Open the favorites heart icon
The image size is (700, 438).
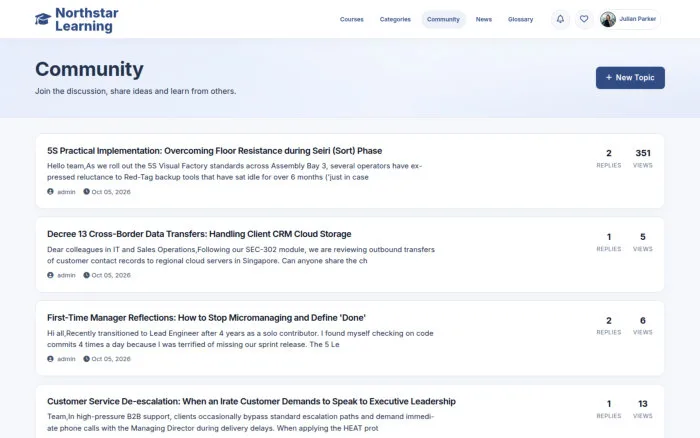[584, 19]
